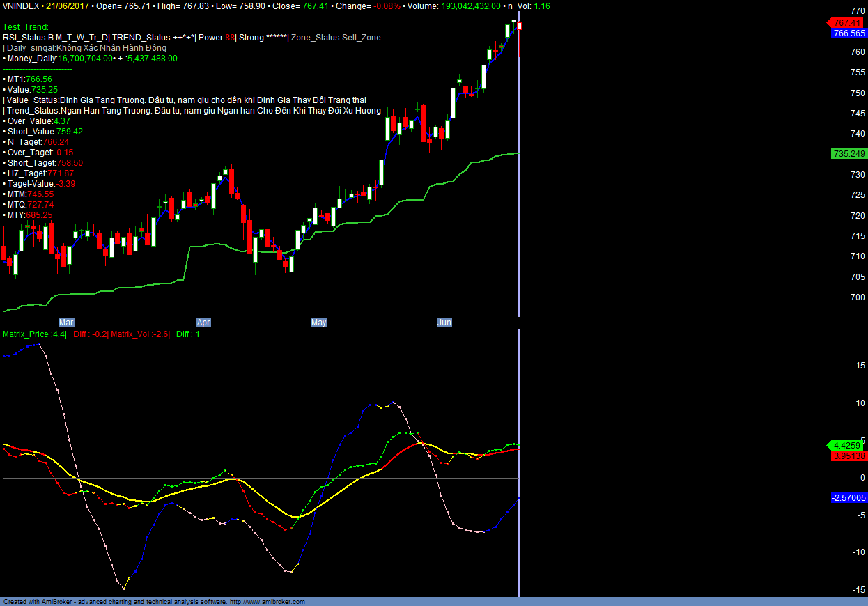Select the Matrix_Vol label in lower pane
868x606 pixels.
pos(140,334)
